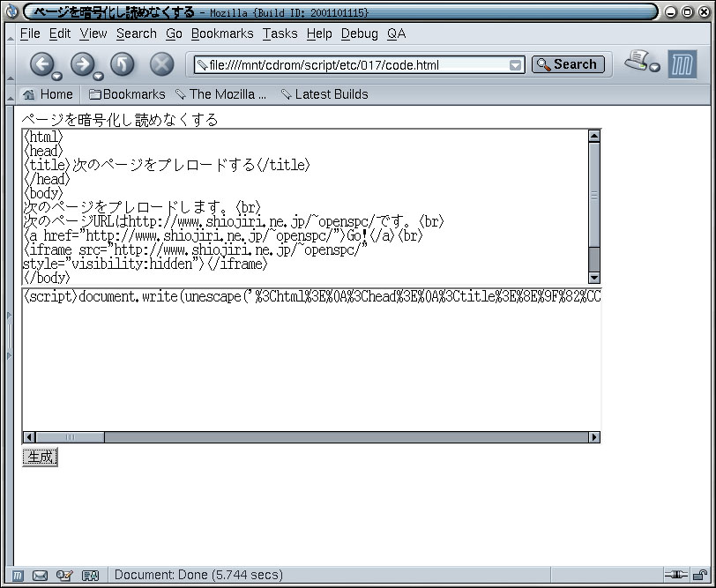
Task: Click the 生成 button
Action: click(x=40, y=457)
